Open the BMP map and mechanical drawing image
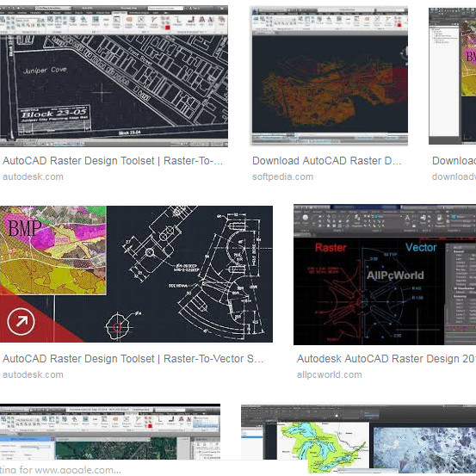 [136, 274]
